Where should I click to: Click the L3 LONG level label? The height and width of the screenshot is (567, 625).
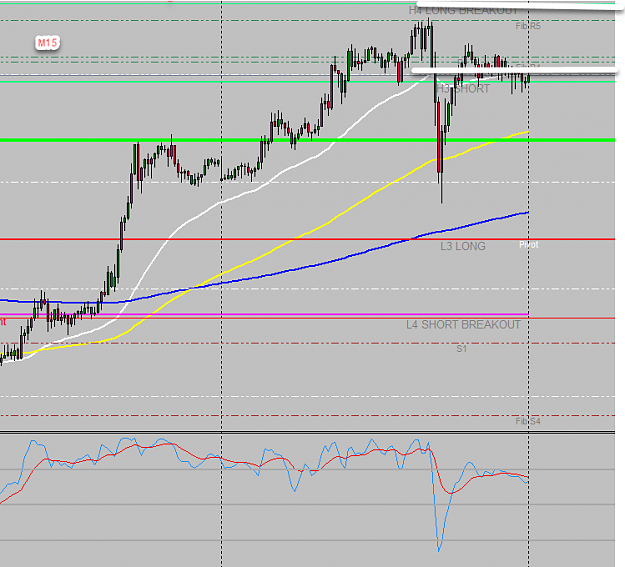463,246
